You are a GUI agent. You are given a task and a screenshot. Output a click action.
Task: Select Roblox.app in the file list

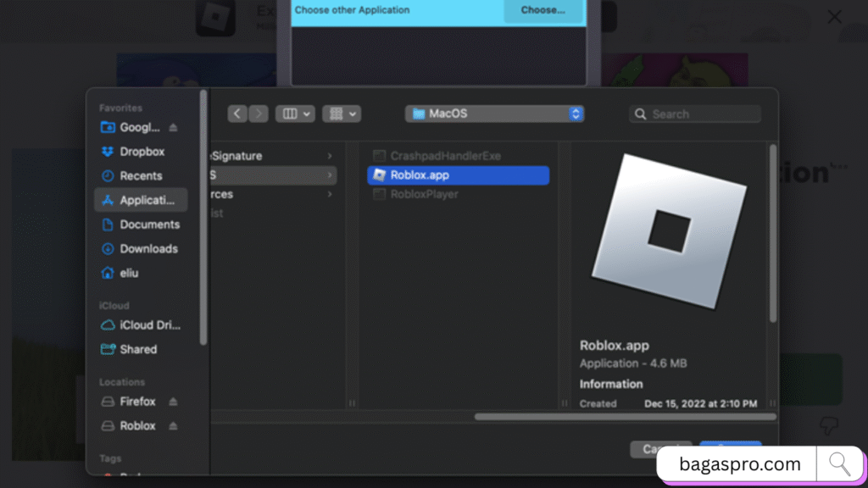[x=458, y=175]
